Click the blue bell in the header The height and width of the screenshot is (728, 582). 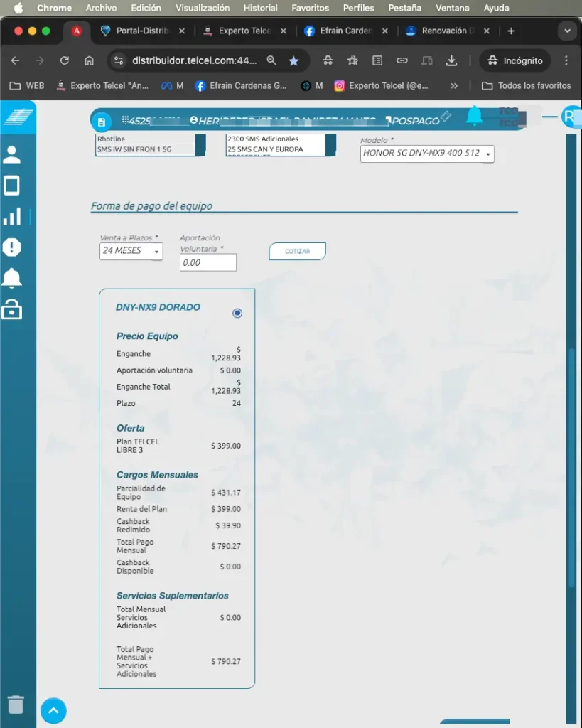point(474,116)
